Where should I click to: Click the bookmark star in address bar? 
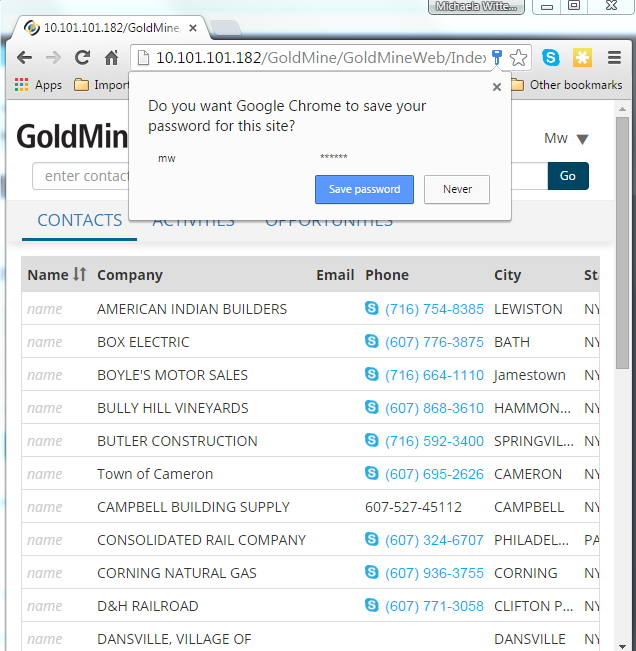point(518,58)
